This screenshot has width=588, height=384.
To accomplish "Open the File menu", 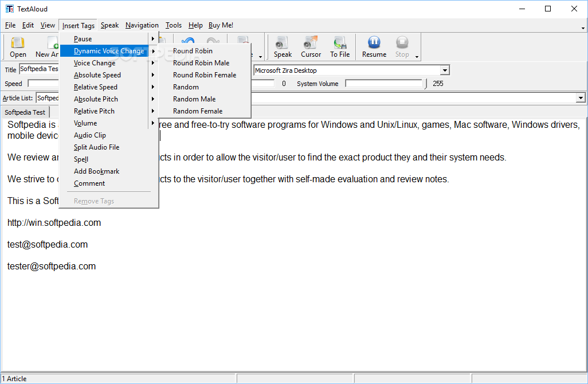I will coord(10,25).
